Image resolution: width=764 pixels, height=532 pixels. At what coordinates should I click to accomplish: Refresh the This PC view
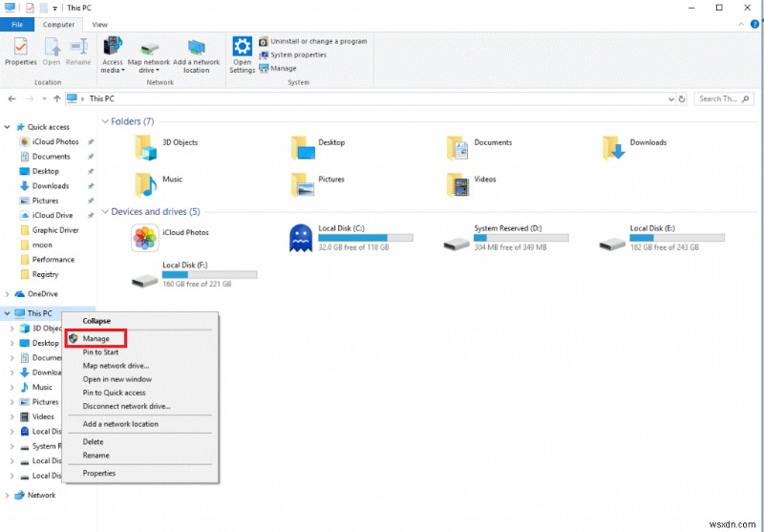point(682,99)
